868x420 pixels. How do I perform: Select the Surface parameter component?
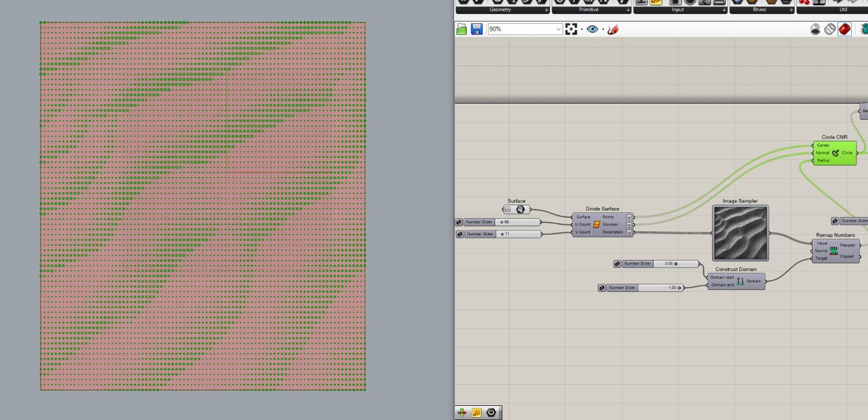pyautogui.click(x=517, y=209)
